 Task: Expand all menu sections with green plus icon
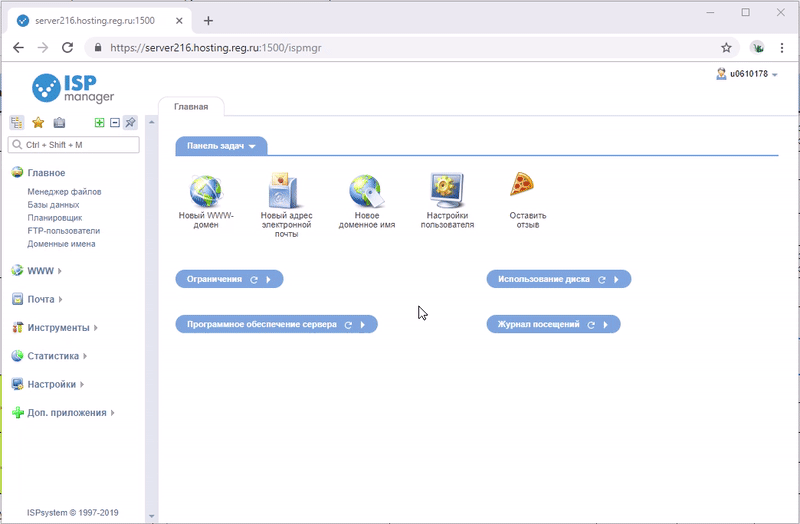coord(99,122)
